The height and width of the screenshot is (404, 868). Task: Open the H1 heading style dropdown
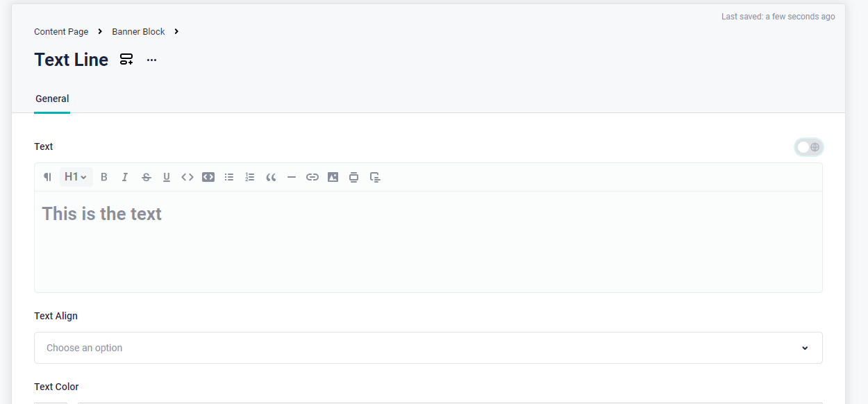tap(76, 177)
